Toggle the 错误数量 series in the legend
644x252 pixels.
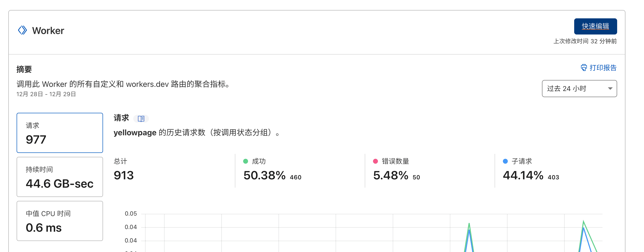tap(391, 161)
